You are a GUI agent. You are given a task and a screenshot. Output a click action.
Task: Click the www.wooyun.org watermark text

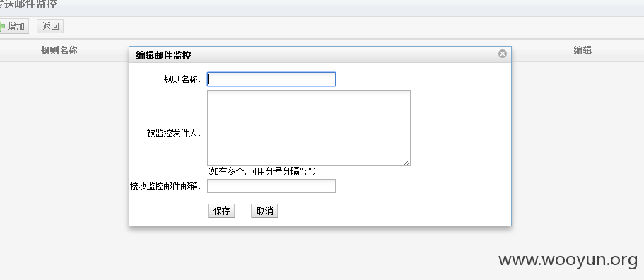(x=568, y=260)
